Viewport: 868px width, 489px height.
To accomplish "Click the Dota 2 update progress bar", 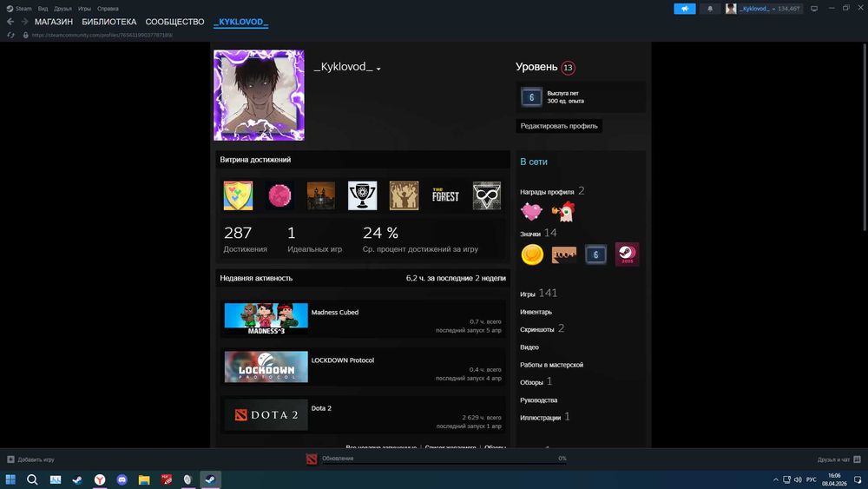I will pos(444,463).
